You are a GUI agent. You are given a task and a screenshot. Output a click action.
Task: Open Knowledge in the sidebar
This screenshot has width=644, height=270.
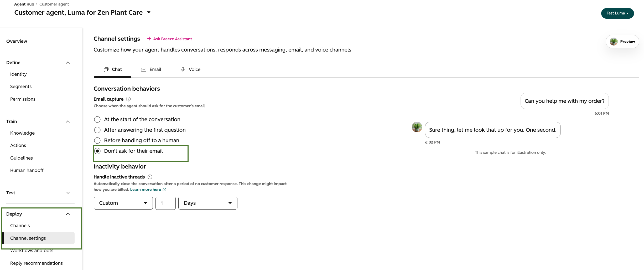22,133
